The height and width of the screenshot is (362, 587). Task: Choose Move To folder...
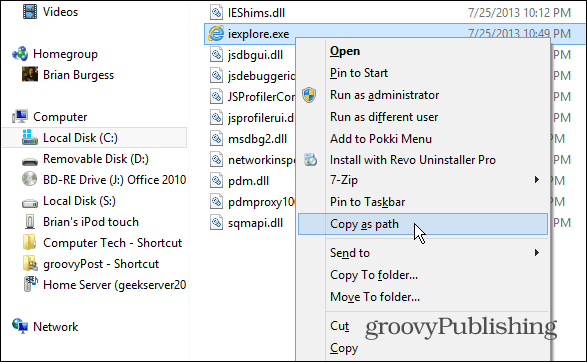375,297
